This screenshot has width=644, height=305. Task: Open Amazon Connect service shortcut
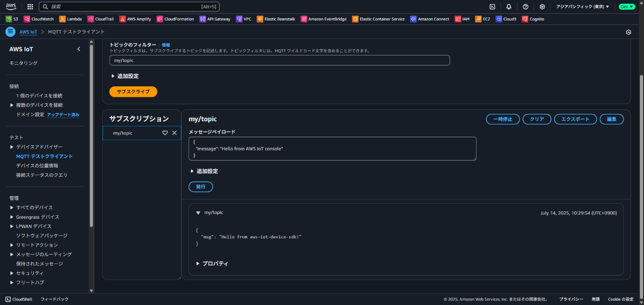click(430, 19)
